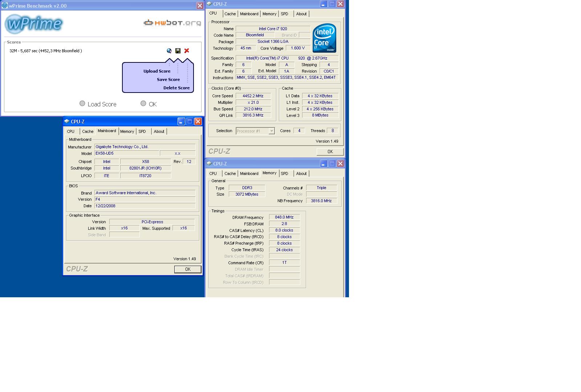This screenshot has width=581, height=392.
Task: Click the red X delete score icon
Action: point(187,51)
